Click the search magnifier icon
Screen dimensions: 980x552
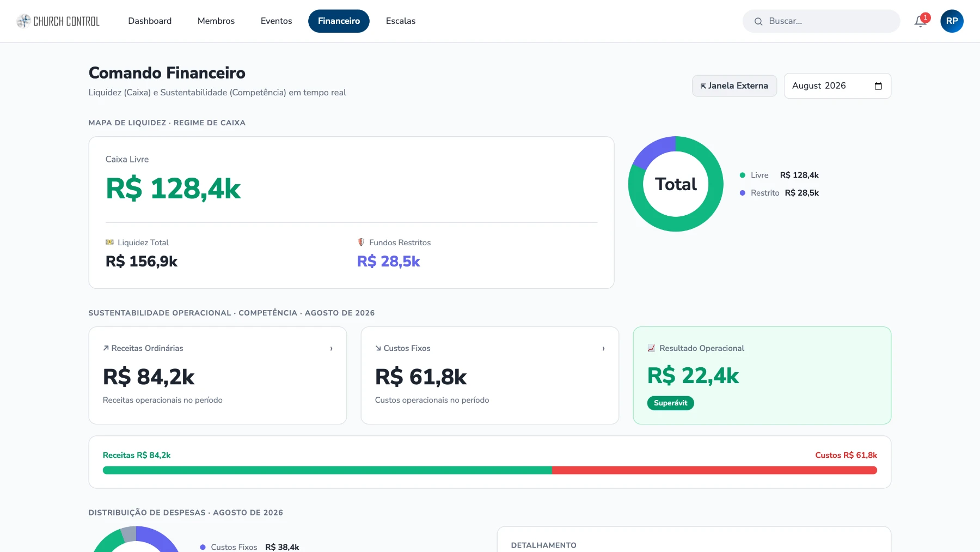pyautogui.click(x=758, y=21)
